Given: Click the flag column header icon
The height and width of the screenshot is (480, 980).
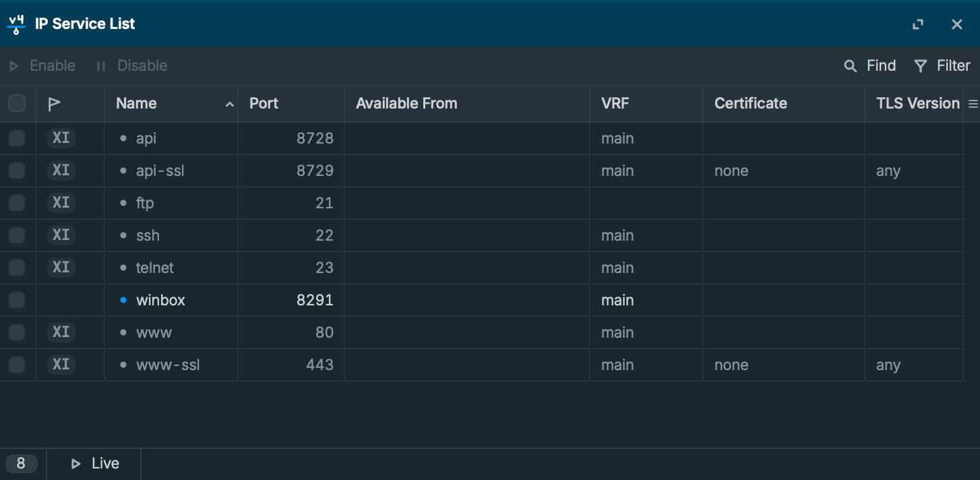Looking at the screenshot, I should click(x=55, y=104).
